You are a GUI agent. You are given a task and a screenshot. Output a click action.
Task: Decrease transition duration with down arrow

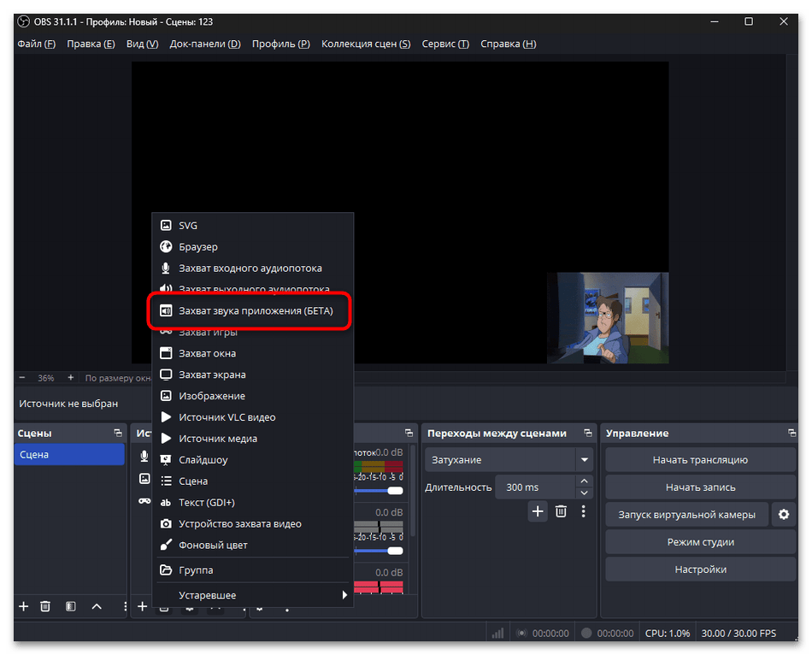(584, 493)
